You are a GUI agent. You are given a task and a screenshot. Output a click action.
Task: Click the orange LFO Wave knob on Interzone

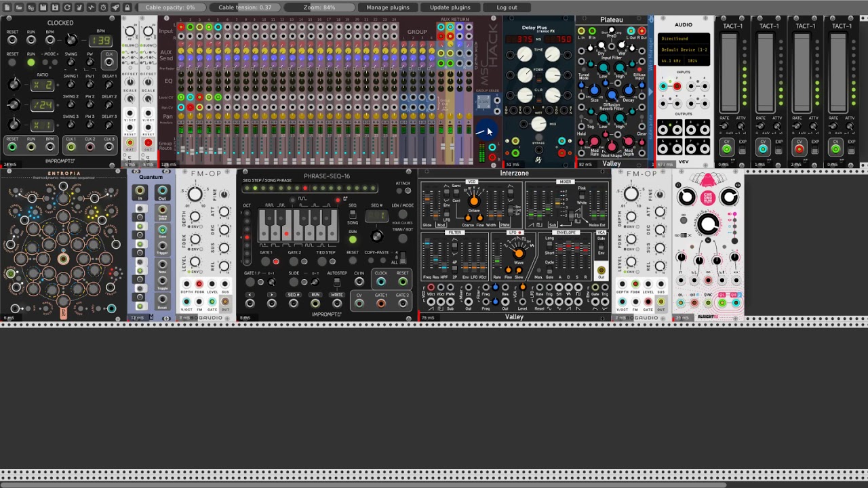tap(519, 253)
